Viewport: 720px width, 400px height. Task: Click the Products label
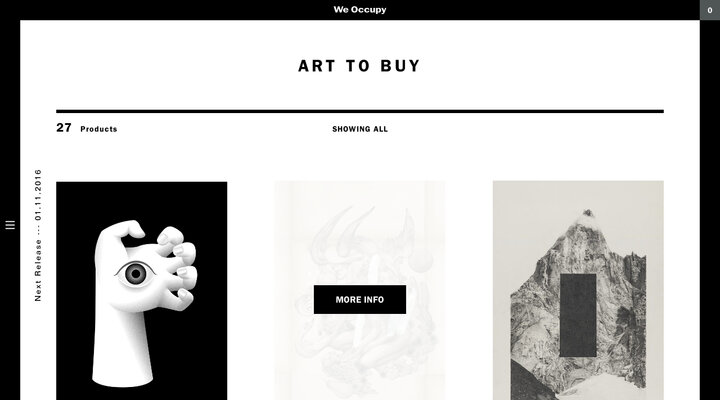99,129
